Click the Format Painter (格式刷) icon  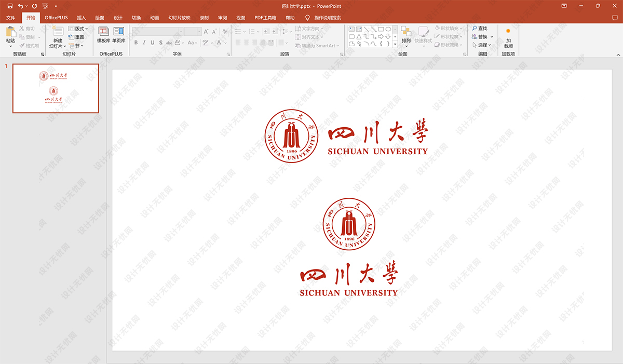(x=22, y=45)
